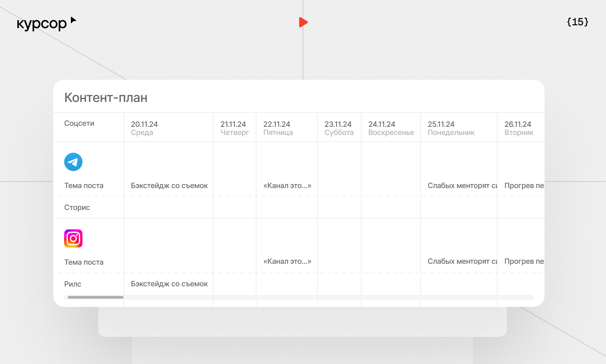
Task: Open Instagram Reels «Бэкстейдж со съемок» cell
Action: 169,284
